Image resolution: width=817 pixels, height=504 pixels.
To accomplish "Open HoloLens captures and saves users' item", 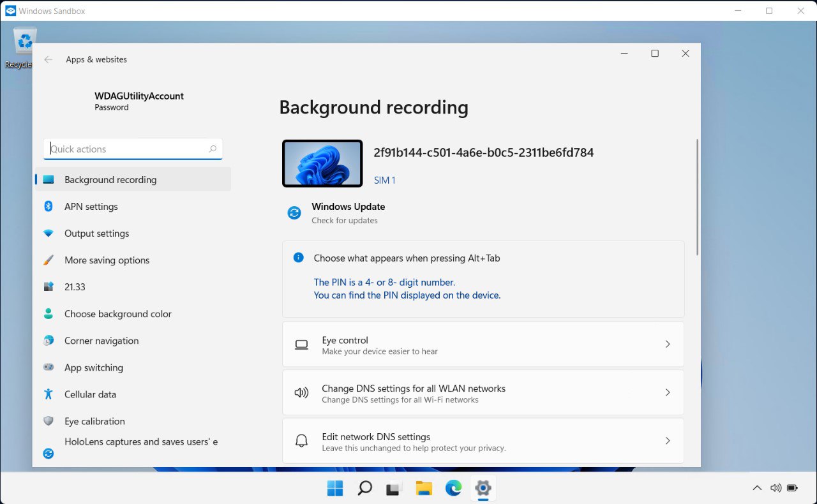I will pos(133,448).
